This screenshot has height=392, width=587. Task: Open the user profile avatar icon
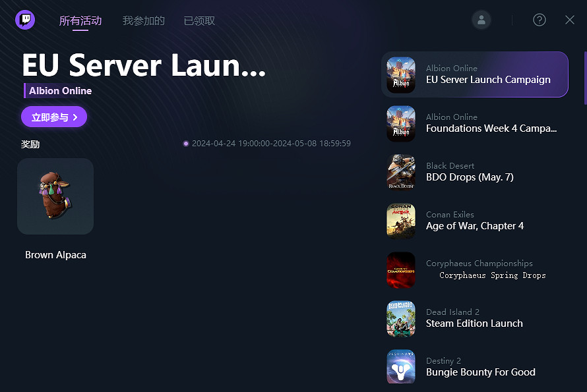pyautogui.click(x=481, y=20)
